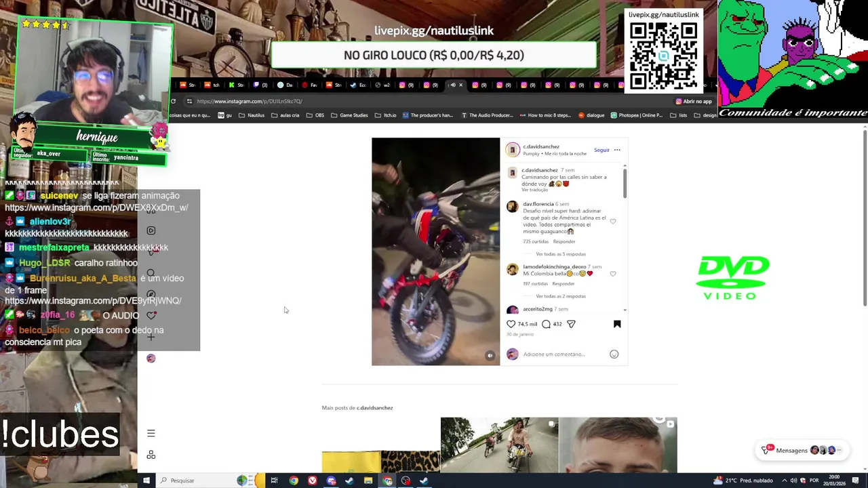Mute the active tab with its speaker icon
868x488 pixels.
coord(453,85)
